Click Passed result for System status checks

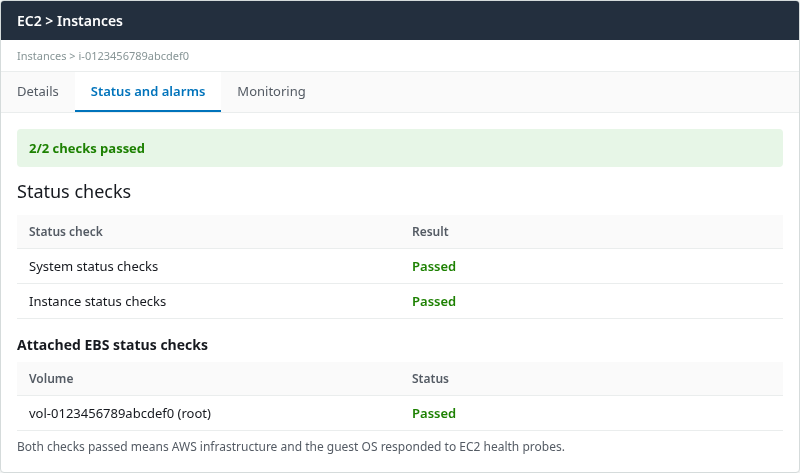pyautogui.click(x=434, y=266)
